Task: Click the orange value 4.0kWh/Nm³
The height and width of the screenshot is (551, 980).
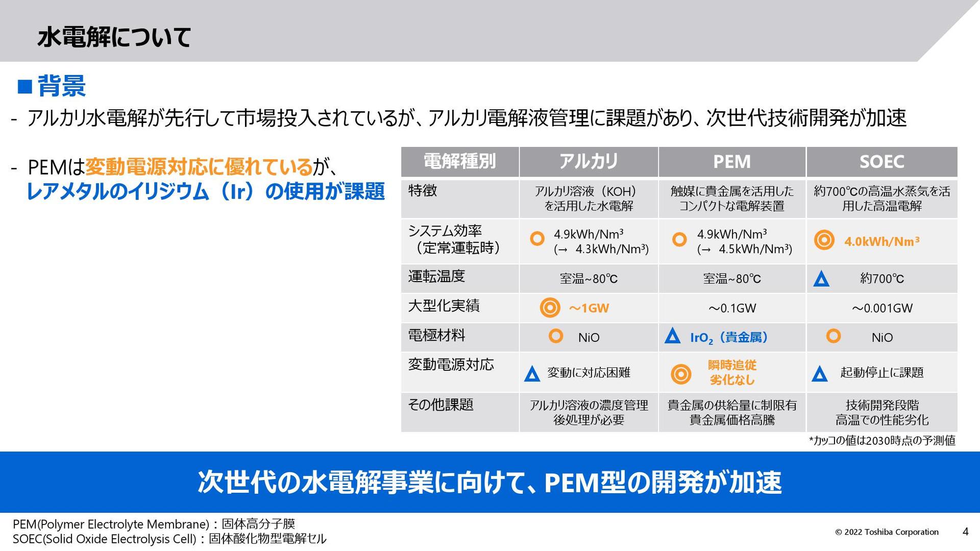Action: pyautogui.click(x=881, y=241)
